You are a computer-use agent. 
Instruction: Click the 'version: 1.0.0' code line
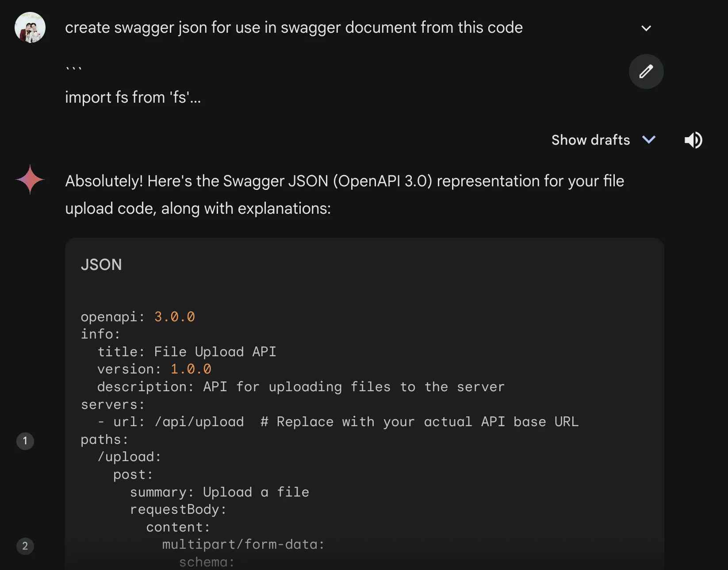click(x=154, y=369)
